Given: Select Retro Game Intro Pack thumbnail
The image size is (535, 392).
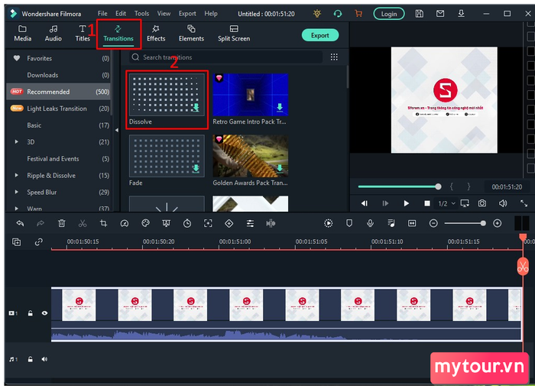Looking at the screenshot, I should pos(250,95).
